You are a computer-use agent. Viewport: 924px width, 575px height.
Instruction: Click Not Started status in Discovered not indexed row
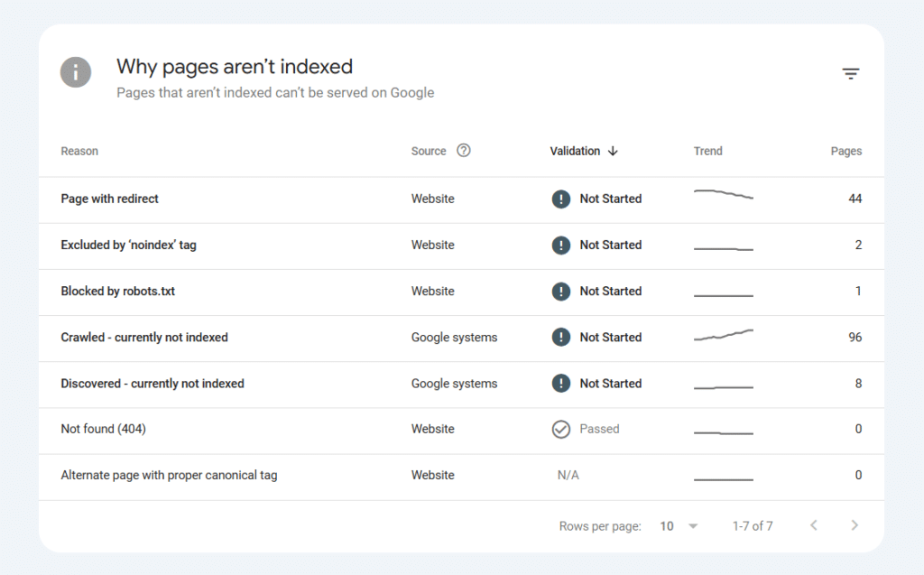click(x=611, y=384)
